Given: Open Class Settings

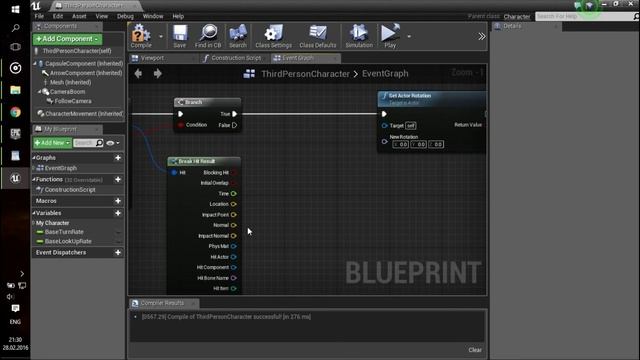Looking at the screenshot, I should (x=273, y=36).
